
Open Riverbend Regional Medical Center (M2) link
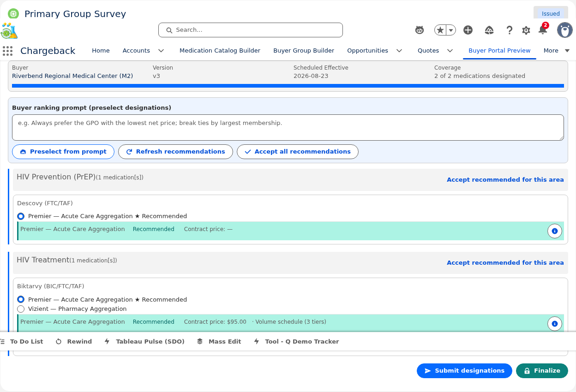point(72,76)
